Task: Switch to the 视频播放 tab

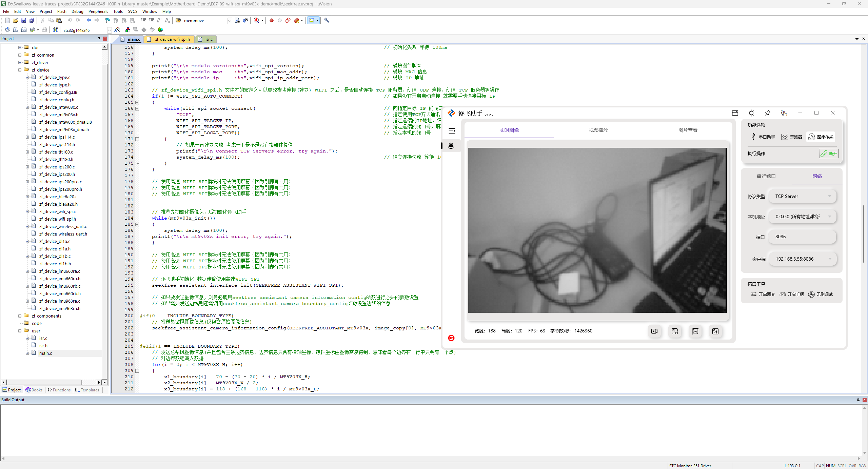Action: pyautogui.click(x=598, y=130)
